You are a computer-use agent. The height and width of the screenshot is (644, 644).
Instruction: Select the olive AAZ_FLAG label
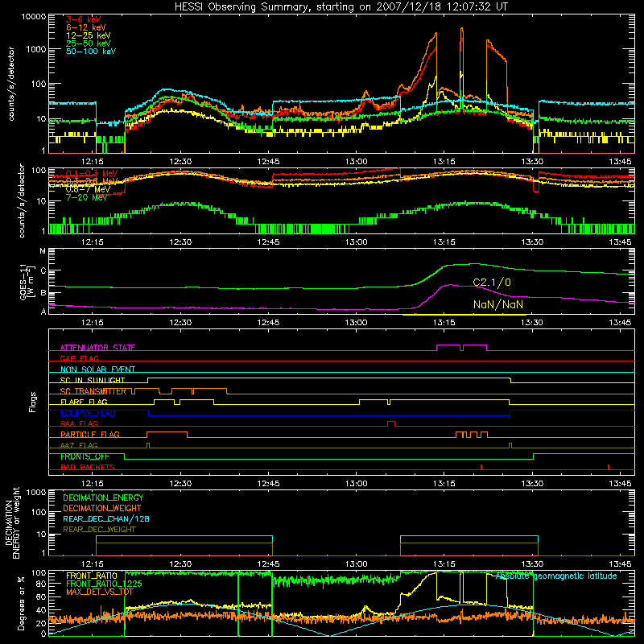point(79,445)
